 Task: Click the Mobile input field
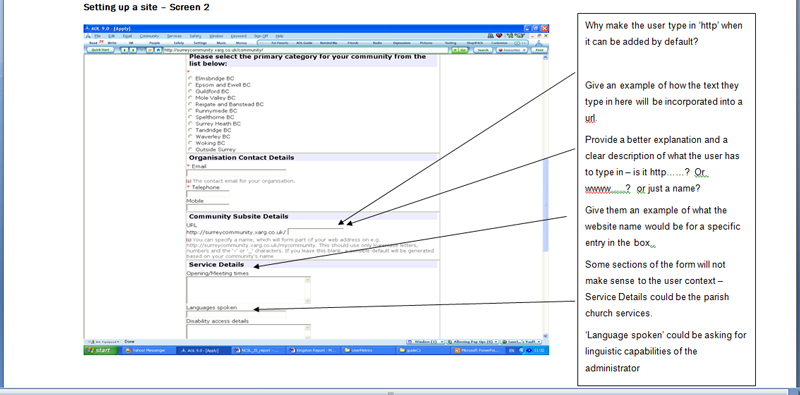[x=208, y=208]
